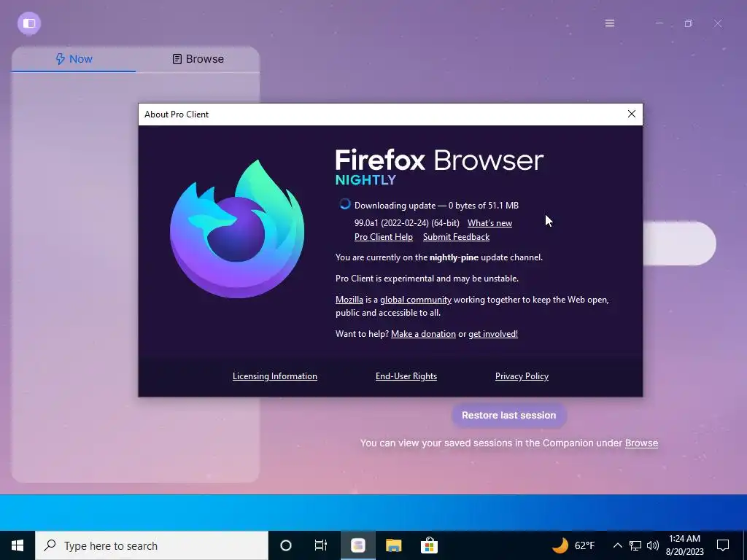Open the Privacy Policy link
747x560 pixels.
point(522,376)
